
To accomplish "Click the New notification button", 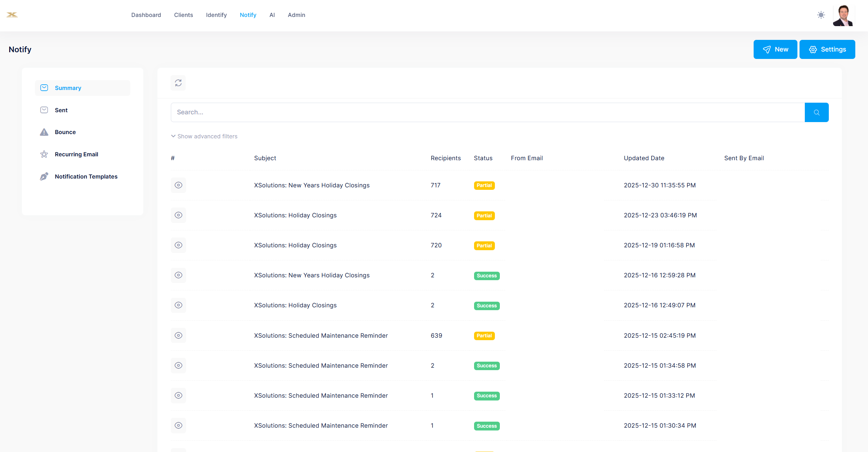I will (775, 49).
